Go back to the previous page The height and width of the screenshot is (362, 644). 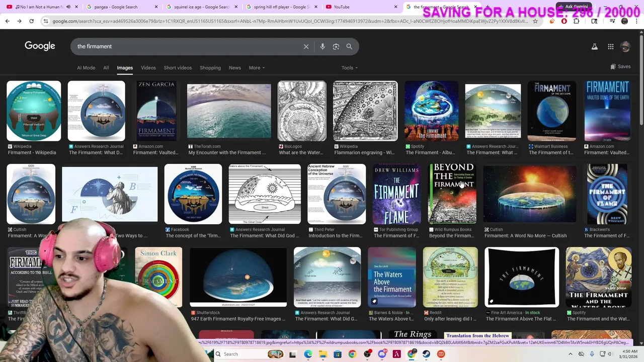click(7, 21)
